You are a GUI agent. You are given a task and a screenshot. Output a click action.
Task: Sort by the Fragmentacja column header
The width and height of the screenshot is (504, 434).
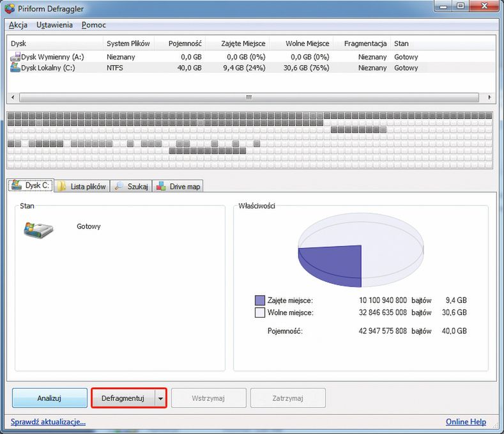[x=362, y=43]
